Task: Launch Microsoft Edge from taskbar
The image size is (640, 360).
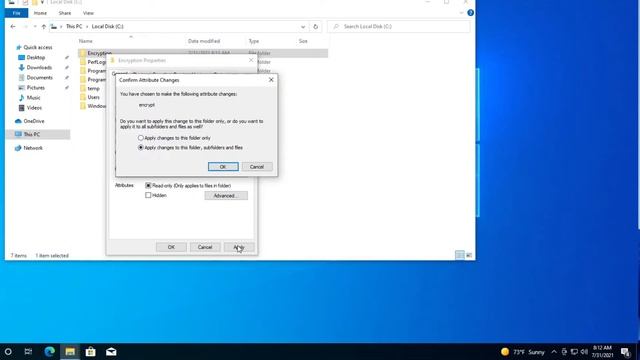Action: (49, 351)
